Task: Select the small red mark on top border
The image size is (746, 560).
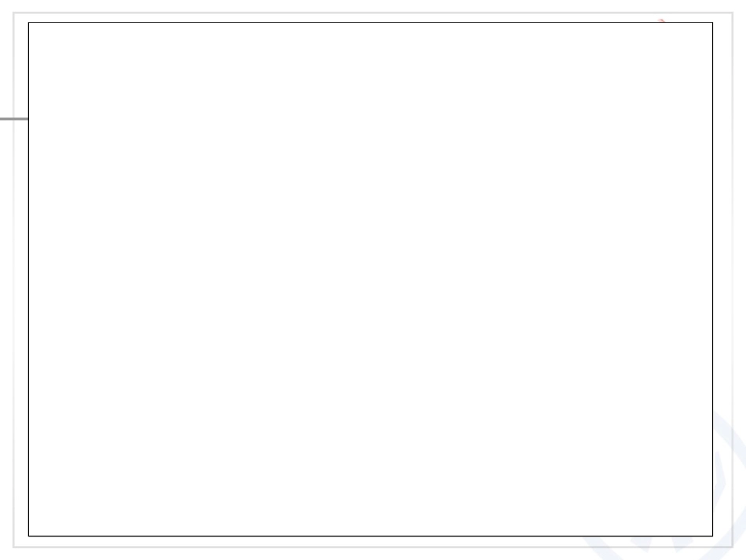Action: click(x=661, y=20)
